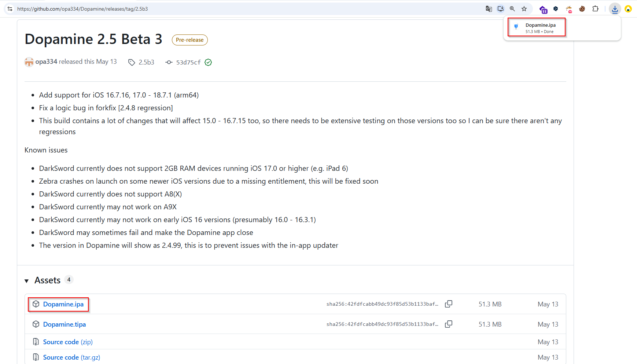Download the Dopamine.tipa asset link
This screenshot has height=364, width=637.
pyautogui.click(x=65, y=324)
